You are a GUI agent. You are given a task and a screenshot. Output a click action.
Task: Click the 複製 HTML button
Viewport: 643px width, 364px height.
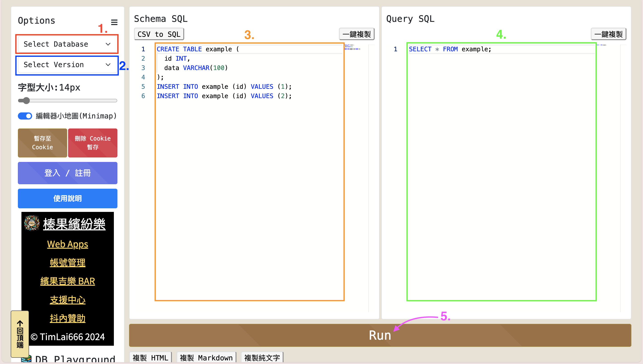point(150,358)
